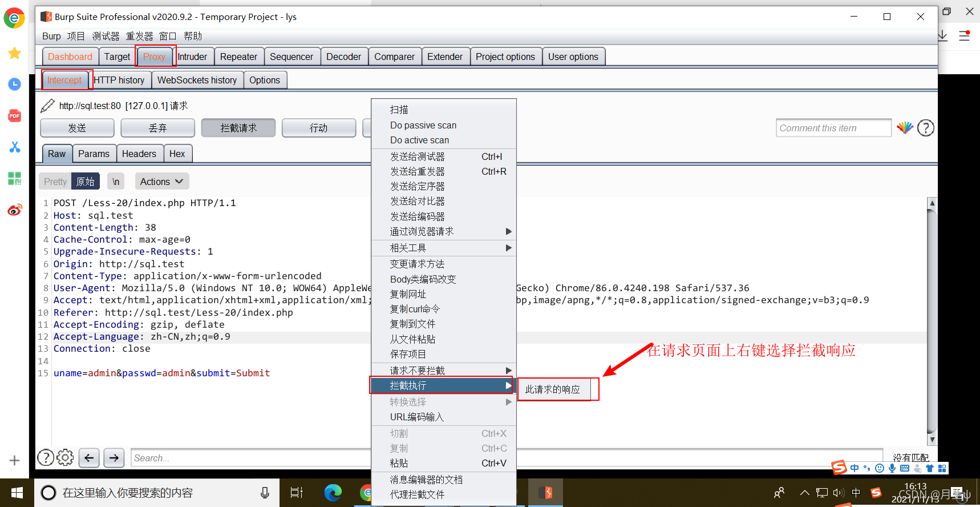
Task: Launch Edge from the taskbar
Action: pos(333,493)
